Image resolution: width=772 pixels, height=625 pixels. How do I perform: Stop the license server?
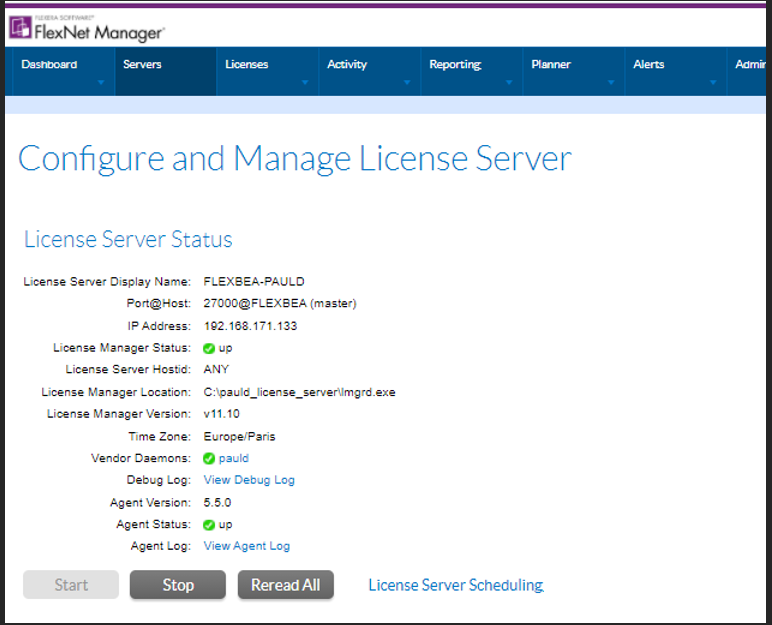[x=178, y=585]
